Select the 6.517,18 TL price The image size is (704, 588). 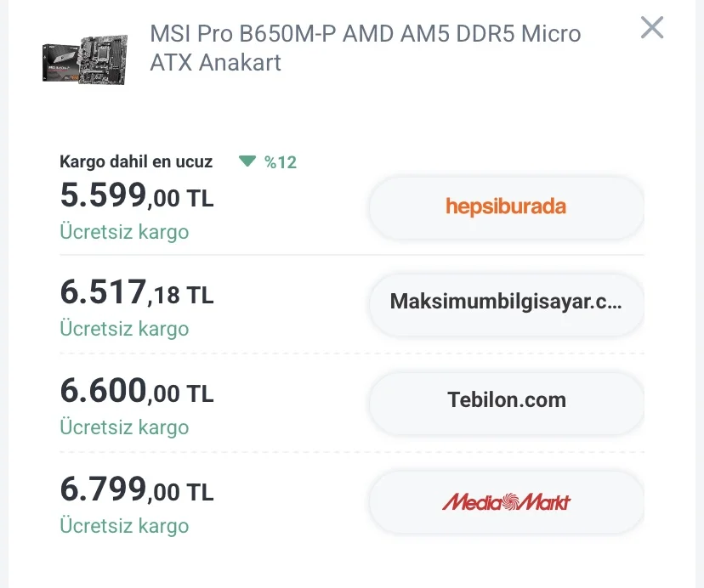[x=136, y=293]
